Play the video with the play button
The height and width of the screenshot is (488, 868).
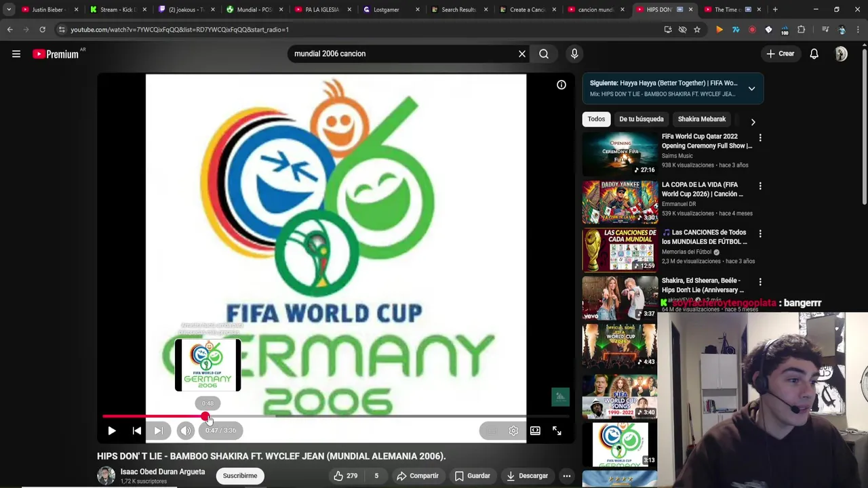click(x=112, y=430)
